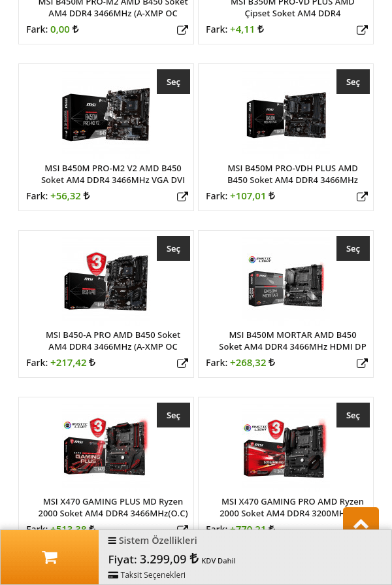The height and width of the screenshot is (585, 392).
Task: Open external link icon for MSI B450-A PRO
Action: (182, 363)
